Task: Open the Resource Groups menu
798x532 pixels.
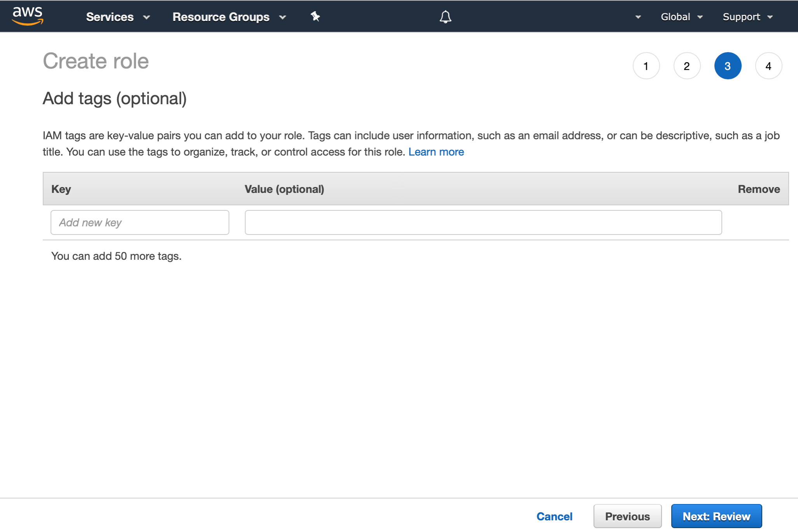Action: point(221,16)
